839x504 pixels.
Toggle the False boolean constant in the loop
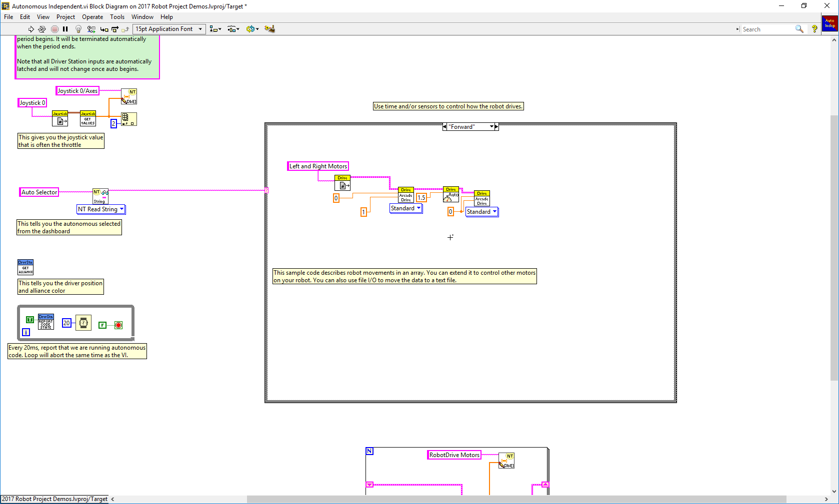click(x=102, y=325)
